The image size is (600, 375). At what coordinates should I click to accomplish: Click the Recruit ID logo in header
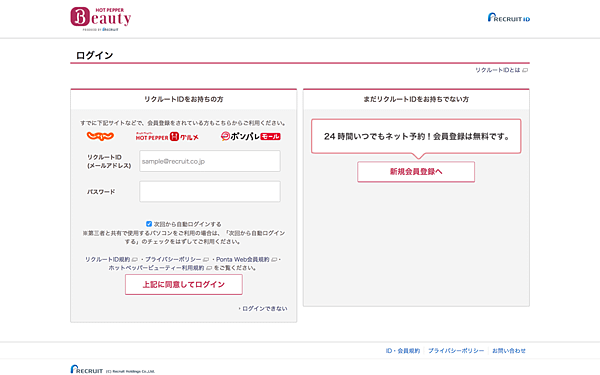[x=509, y=18]
